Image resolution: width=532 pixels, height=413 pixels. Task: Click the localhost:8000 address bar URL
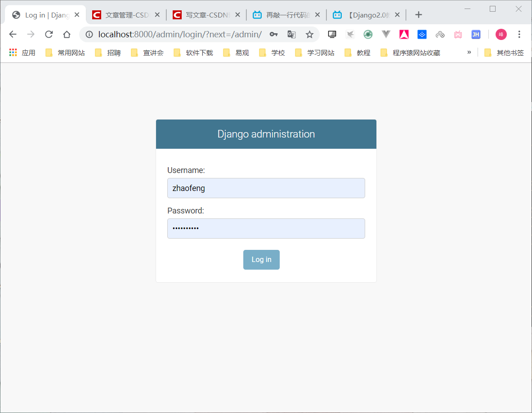click(180, 34)
